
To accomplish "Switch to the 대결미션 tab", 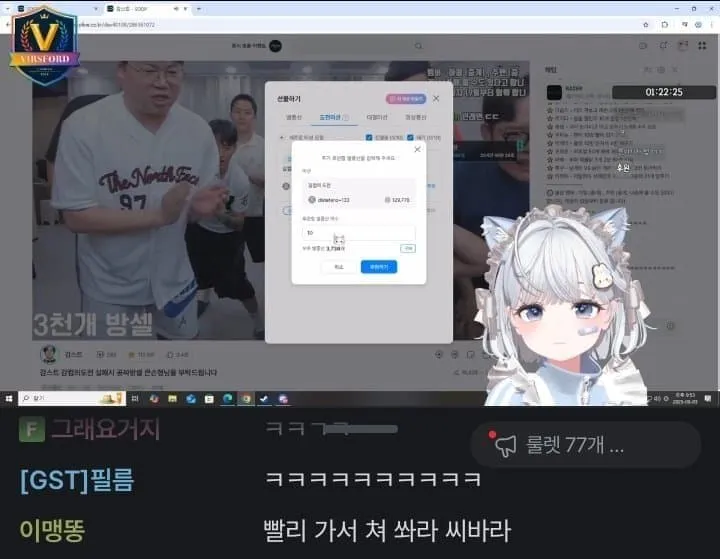I will click(377, 118).
